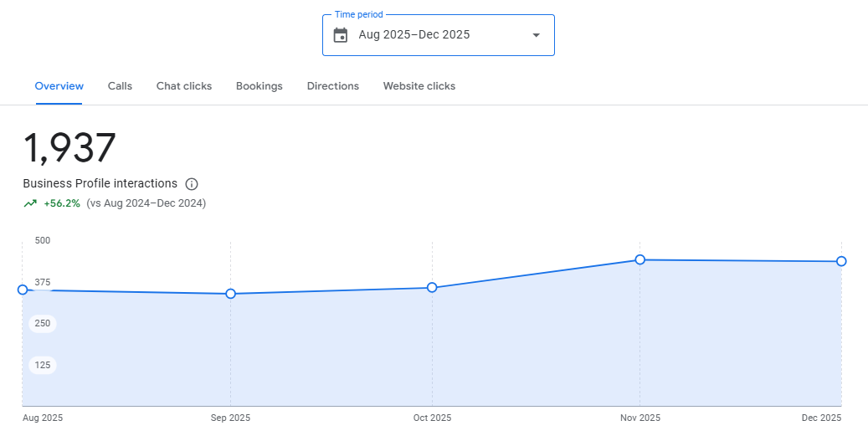The width and height of the screenshot is (868, 436).
Task: Click the info icon beside Business Profile interactions
Action: pyautogui.click(x=192, y=184)
